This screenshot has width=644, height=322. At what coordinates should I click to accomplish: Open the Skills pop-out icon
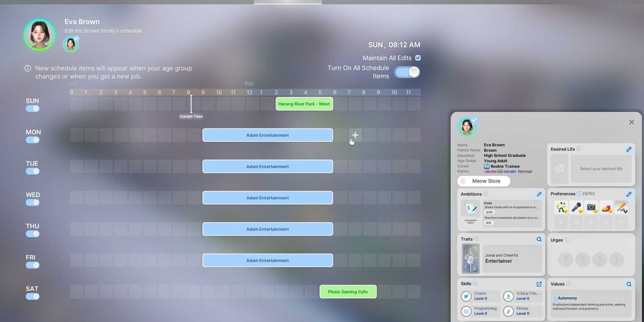pyautogui.click(x=539, y=284)
